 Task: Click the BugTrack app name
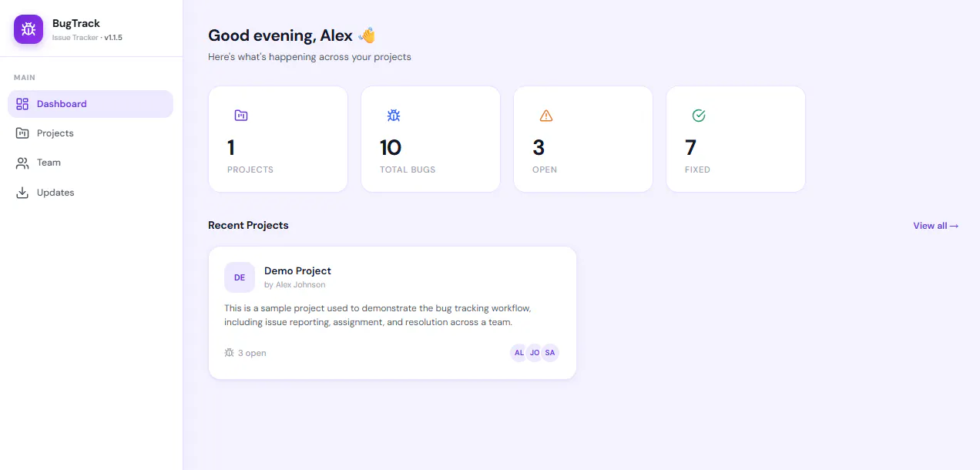(x=76, y=24)
